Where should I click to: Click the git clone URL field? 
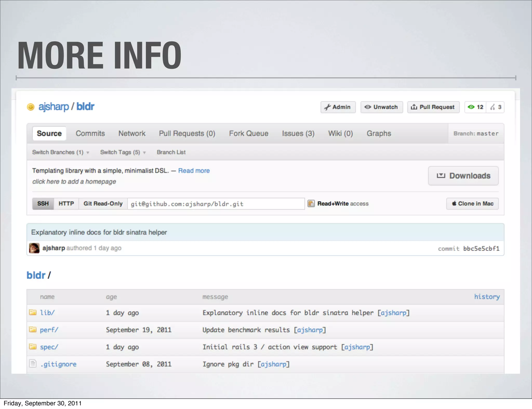pyautogui.click(x=216, y=204)
